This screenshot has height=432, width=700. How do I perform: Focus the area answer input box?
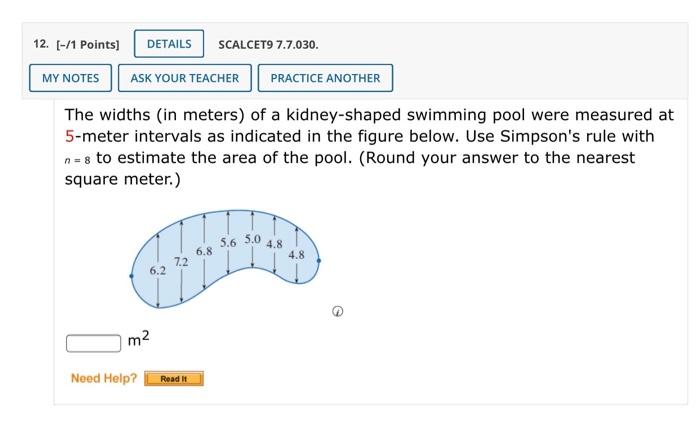[93, 343]
